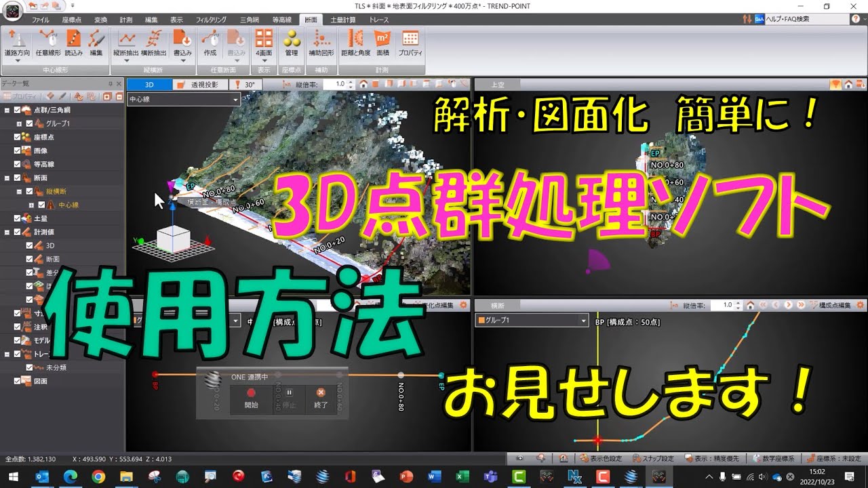Toggle the 未分類 checkbox
868x488 pixels.
coord(29,367)
